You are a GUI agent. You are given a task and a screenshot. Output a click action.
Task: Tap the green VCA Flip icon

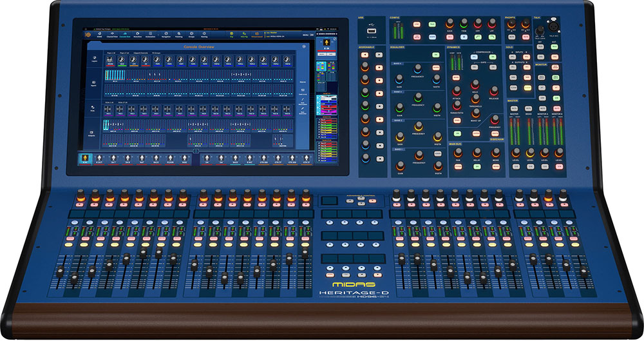click(x=244, y=34)
